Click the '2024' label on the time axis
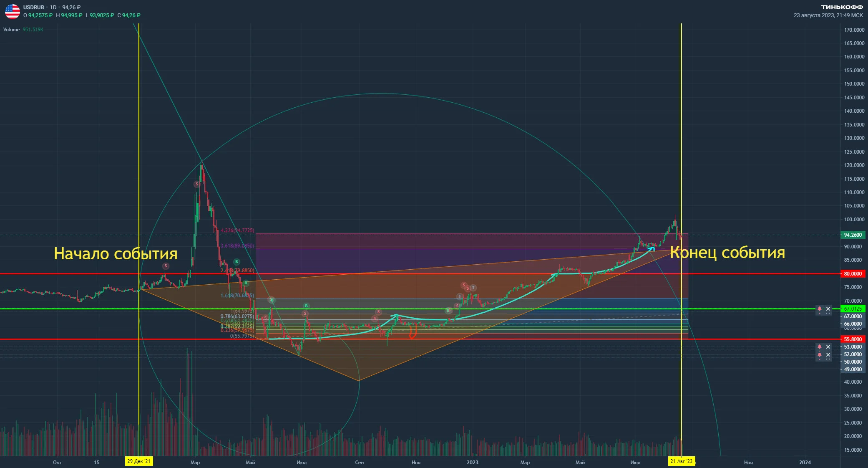This screenshot has width=868, height=468. pos(805,463)
